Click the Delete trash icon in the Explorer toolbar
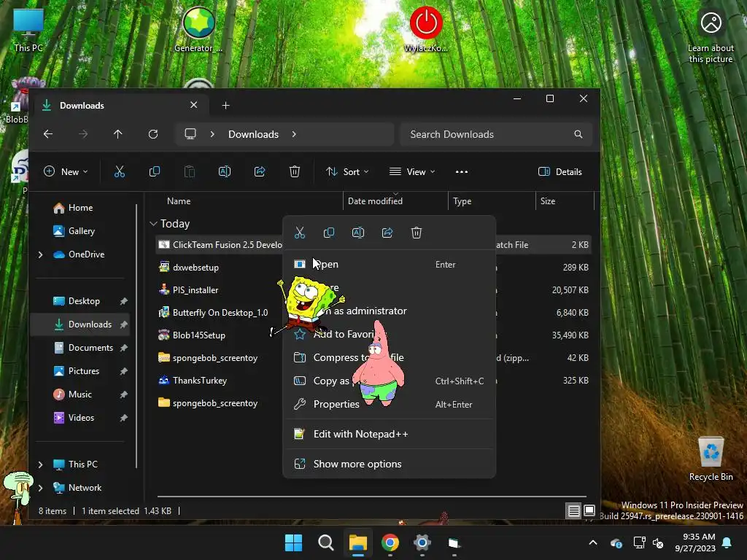This screenshot has height=560, width=747. pyautogui.click(x=295, y=172)
